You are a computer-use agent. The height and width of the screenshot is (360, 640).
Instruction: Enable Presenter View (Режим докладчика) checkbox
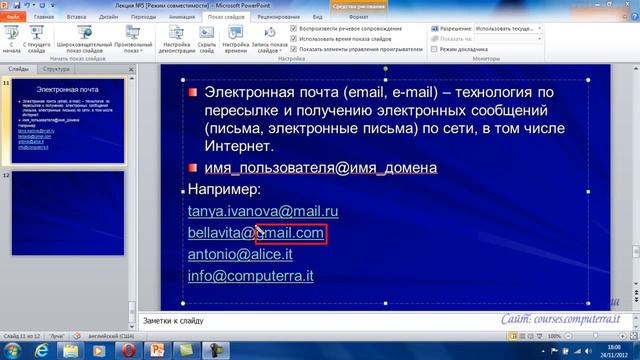434,49
